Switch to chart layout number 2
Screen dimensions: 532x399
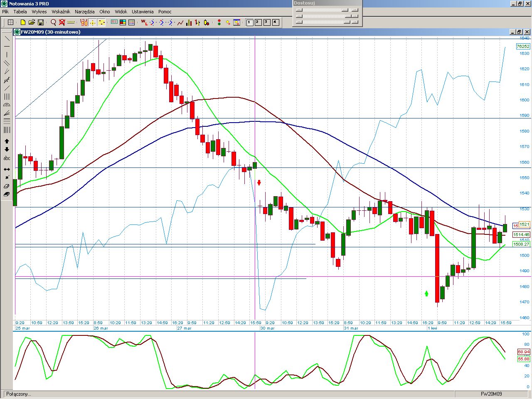[258, 22]
